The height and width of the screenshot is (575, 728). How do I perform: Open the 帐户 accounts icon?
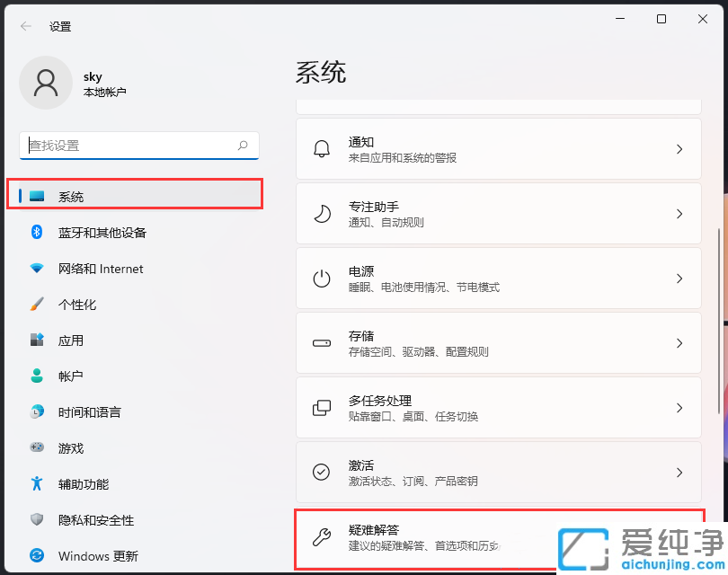(x=36, y=376)
